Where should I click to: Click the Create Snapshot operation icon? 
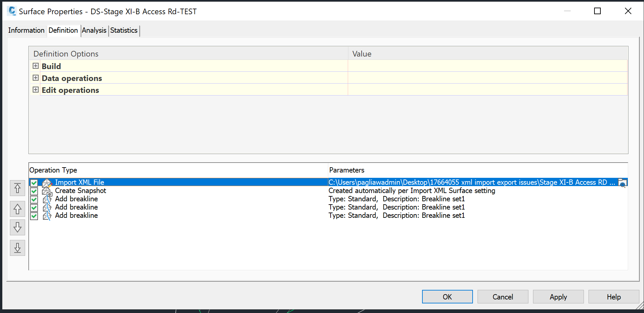[x=47, y=191]
